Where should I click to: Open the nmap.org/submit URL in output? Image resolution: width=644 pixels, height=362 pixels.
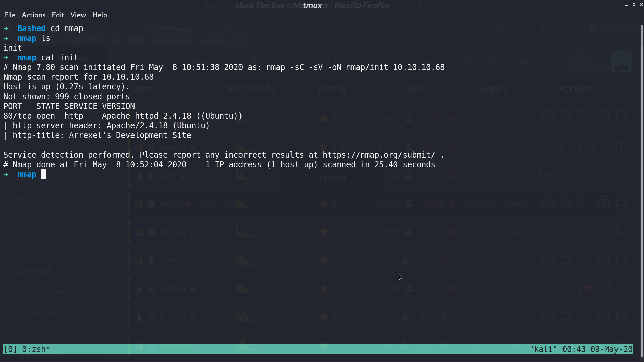[x=379, y=155]
